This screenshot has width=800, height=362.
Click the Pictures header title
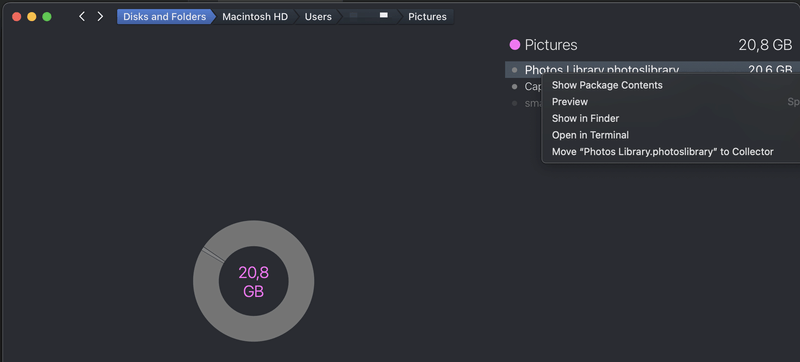click(551, 45)
